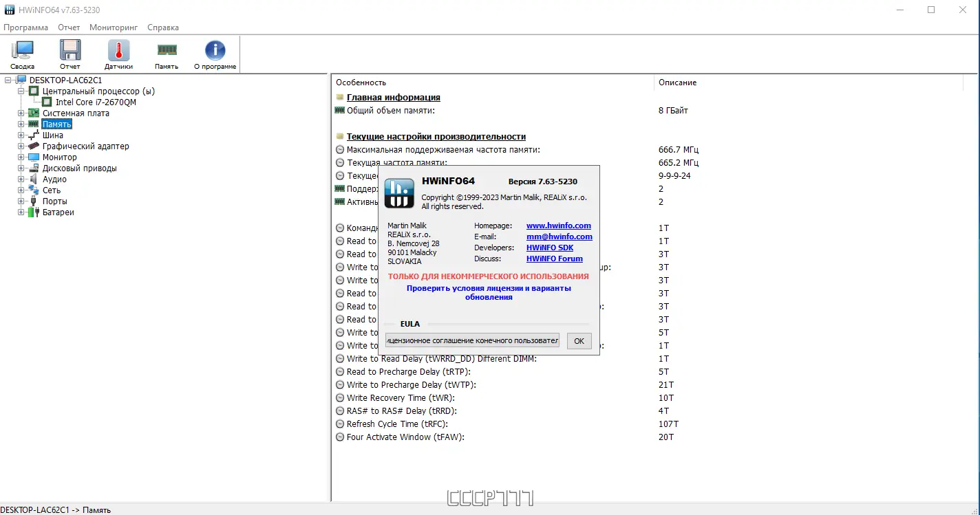The width and height of the screenshot is (980, 515).
Task: Open the Отчет menu in menu bar
Action: (x=69, y=28)
